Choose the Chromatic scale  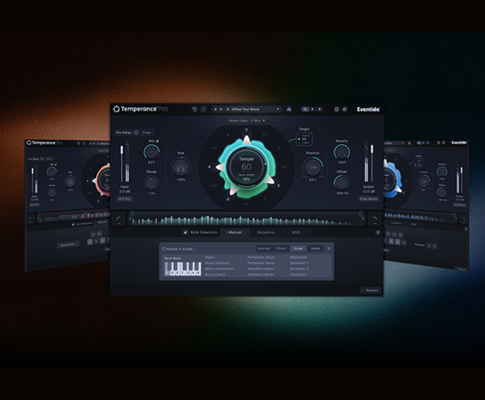298,274
